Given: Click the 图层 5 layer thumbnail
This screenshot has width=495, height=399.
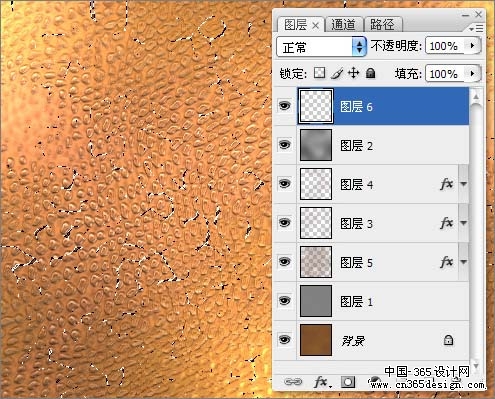Looking at the screenshot, I should click(x=316, y=262).
